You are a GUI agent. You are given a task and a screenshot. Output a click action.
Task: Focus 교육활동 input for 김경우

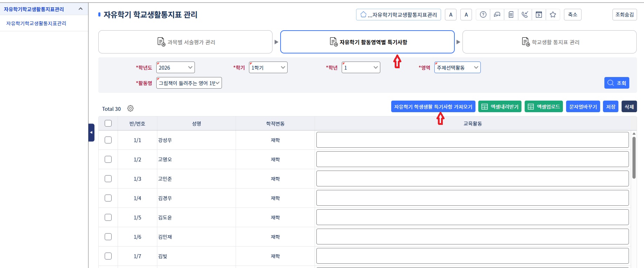(473, 198)
